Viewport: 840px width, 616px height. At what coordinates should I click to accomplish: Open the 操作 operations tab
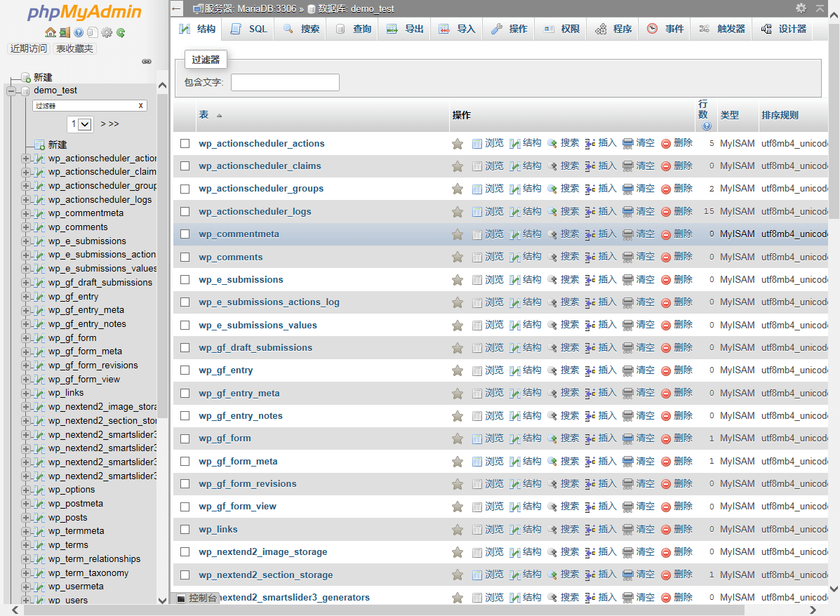509,29
